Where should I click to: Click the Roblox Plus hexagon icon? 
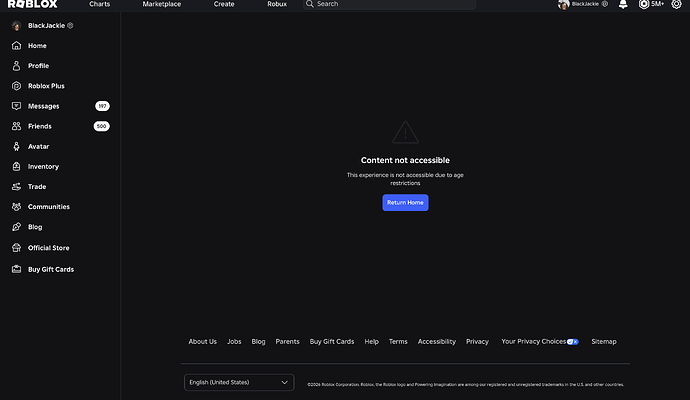16,86
